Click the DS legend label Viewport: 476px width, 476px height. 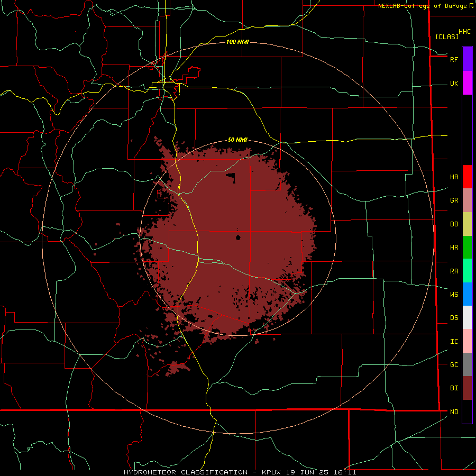point(454,318)
